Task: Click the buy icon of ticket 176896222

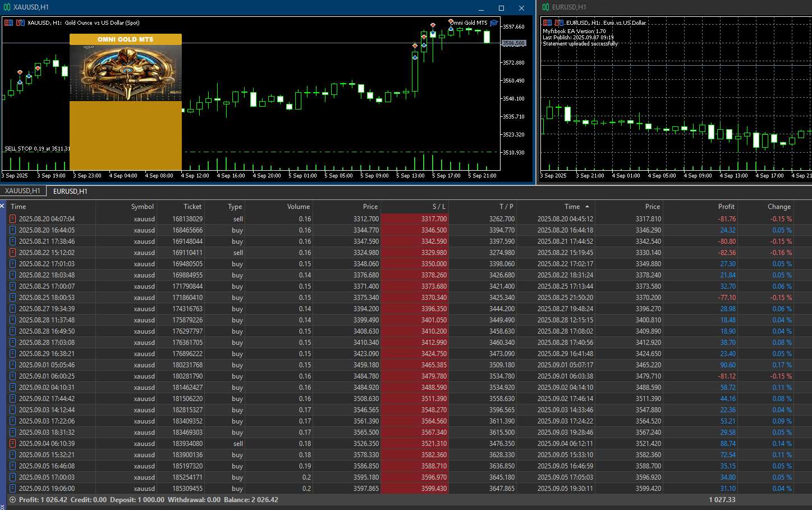Action: tap(12, 354)
